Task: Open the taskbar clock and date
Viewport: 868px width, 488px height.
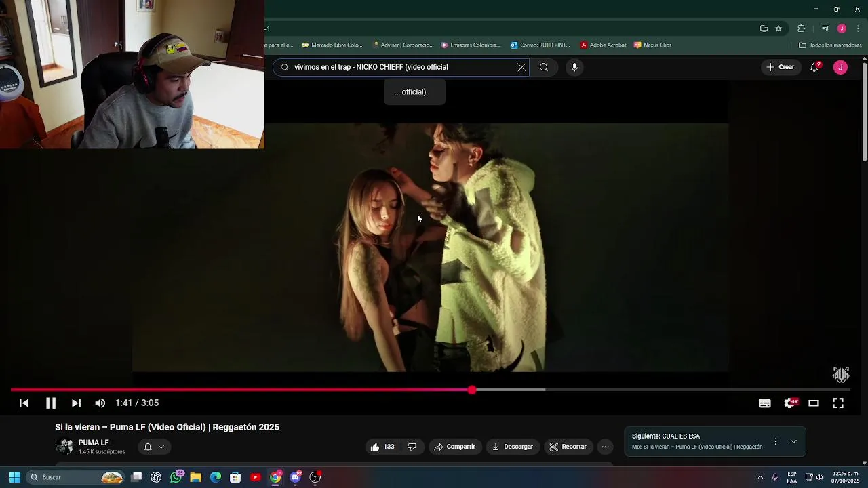Action: [x=846, y=477]
